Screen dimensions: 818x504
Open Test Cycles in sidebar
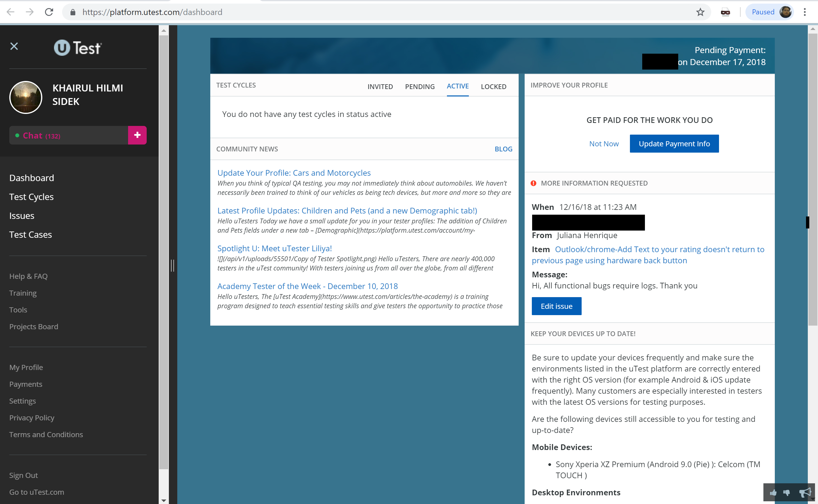(x=31, y=197)
